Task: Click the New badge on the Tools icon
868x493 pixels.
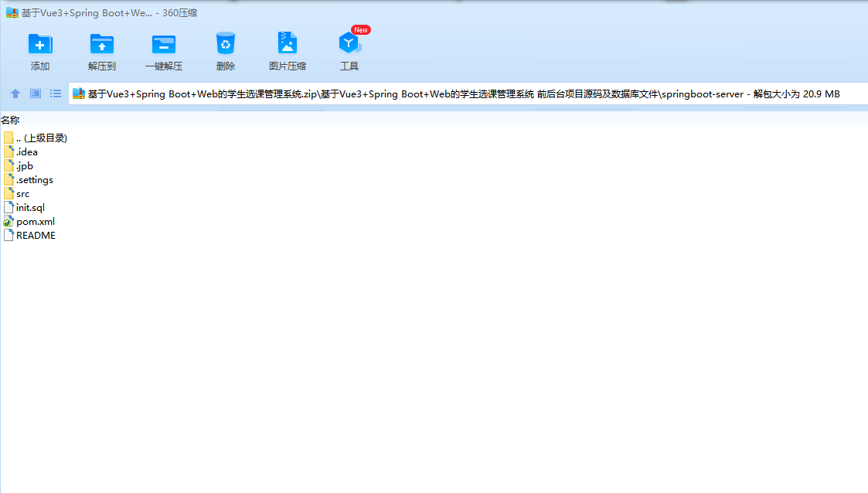Action: pyautogui.click(x=361, y=30)
